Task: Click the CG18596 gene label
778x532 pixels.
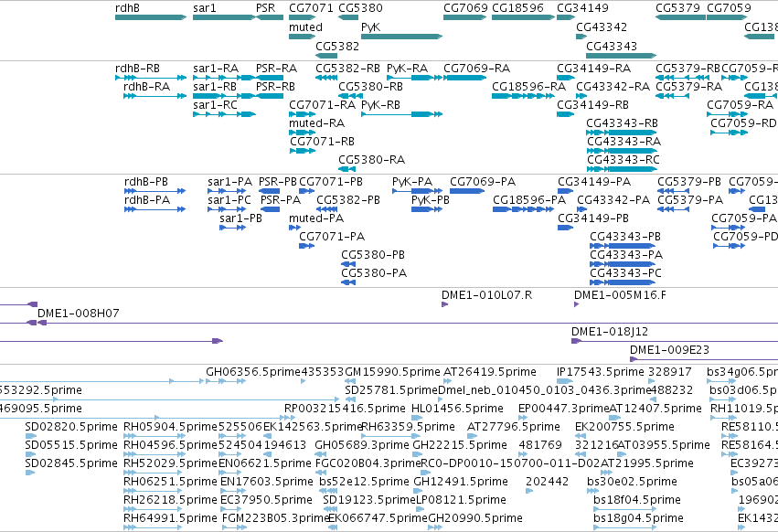Action: coord(518,8)
